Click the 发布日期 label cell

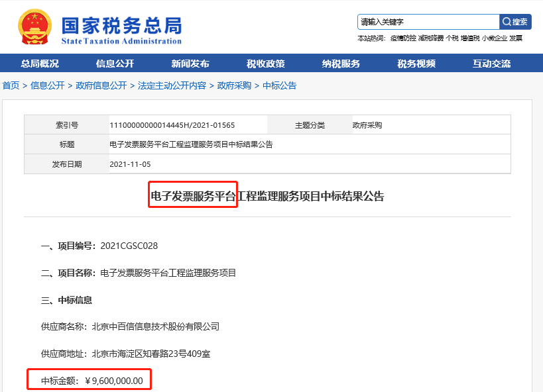pyautogui.click(x=67, y=164)
